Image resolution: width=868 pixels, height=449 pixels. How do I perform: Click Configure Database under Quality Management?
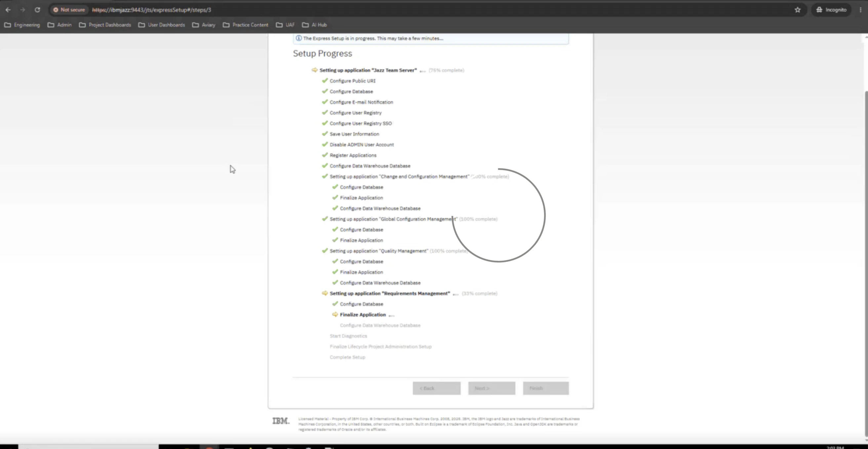361,262
